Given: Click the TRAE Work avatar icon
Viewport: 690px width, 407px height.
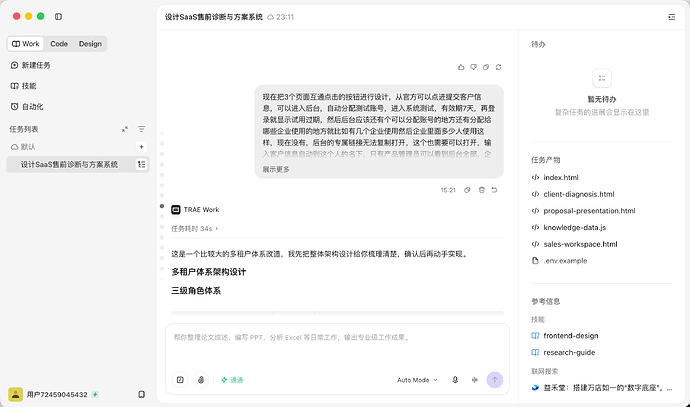Looking at the screenshot, I should click(176, 210).
